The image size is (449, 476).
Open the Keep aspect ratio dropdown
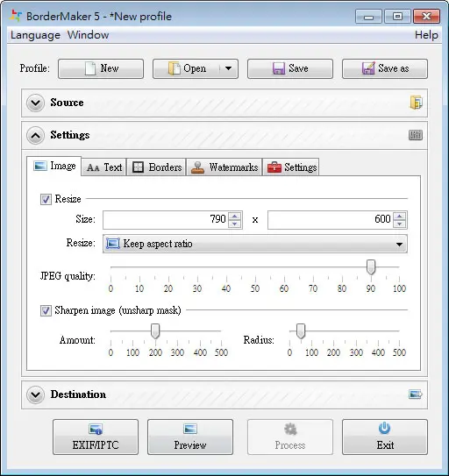tap(255, 244)
